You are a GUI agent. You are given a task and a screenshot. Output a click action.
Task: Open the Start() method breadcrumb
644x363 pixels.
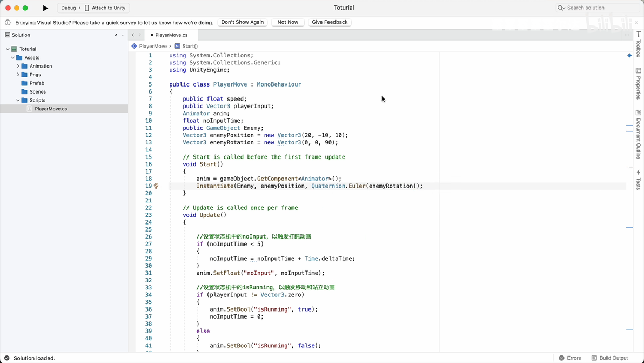[190, 46]
